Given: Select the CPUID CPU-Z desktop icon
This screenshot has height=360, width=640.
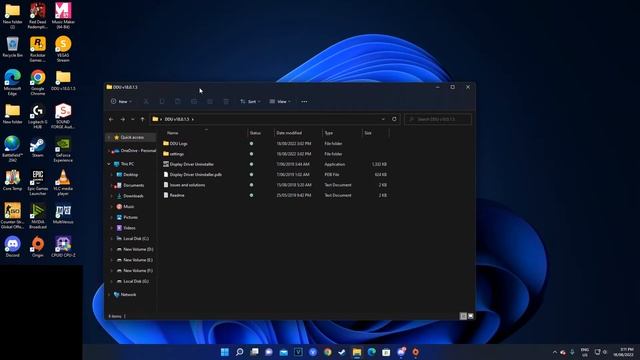Looking at the screenshot, I should (63, 247).
